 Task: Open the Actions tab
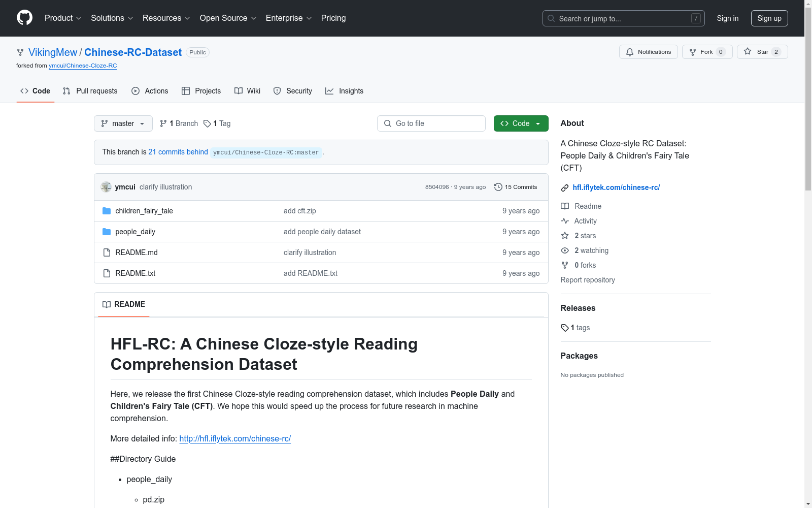pos(150,91)
